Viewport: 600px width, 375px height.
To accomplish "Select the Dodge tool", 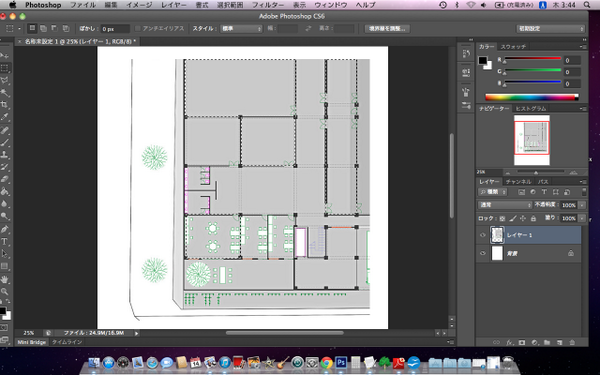I will 4,216.
